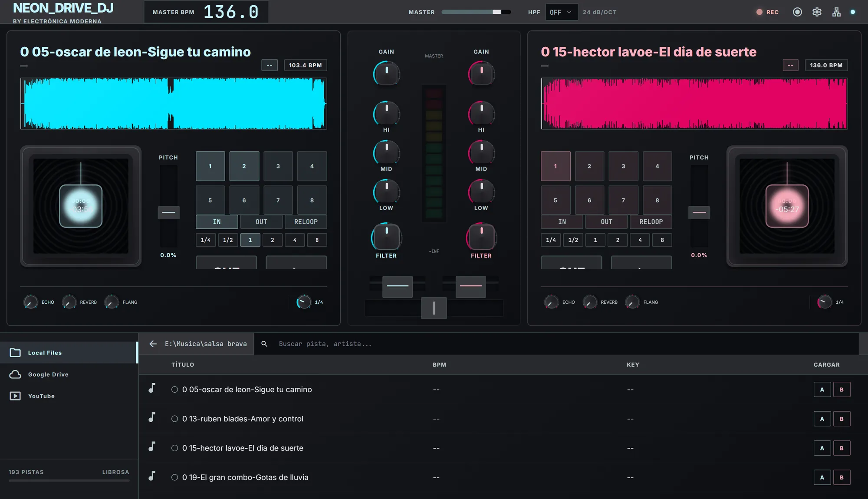The height and width of the screenshot is (499, 868).
Task: Click the network devices icon in header
Action: pos(836,12)
